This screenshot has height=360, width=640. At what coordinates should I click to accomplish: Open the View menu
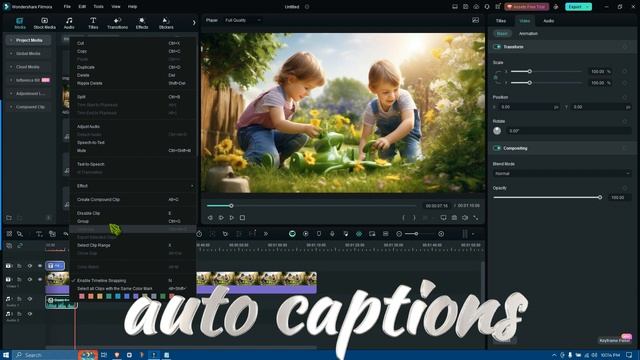point(116,7)
